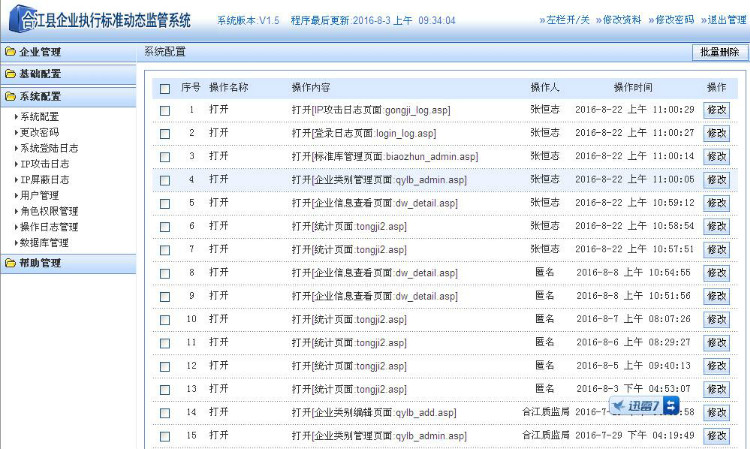Viewport: 750px width, 449px height.
Task: Expand the 企业管理 sidebar section
Action: [68, 52]
